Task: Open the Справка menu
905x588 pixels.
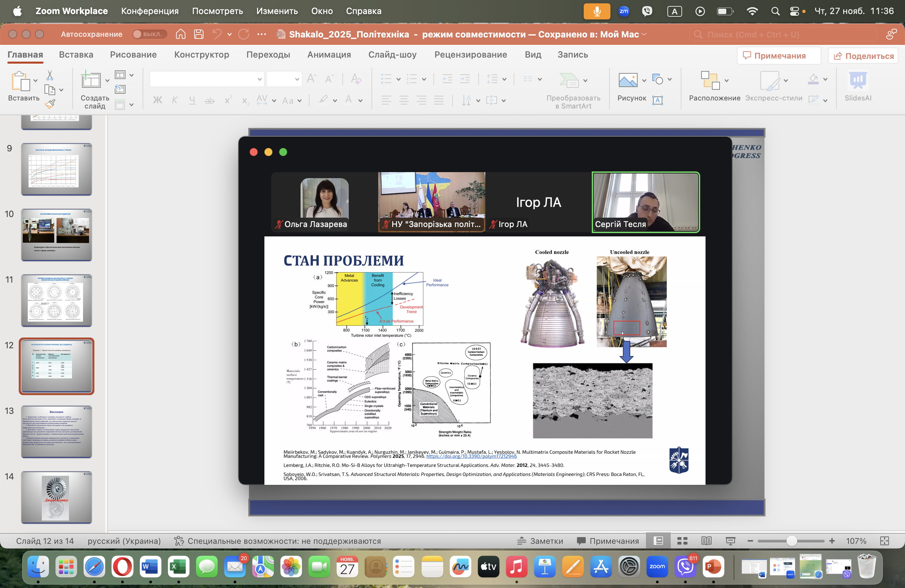Action: (x=363, y=11)
